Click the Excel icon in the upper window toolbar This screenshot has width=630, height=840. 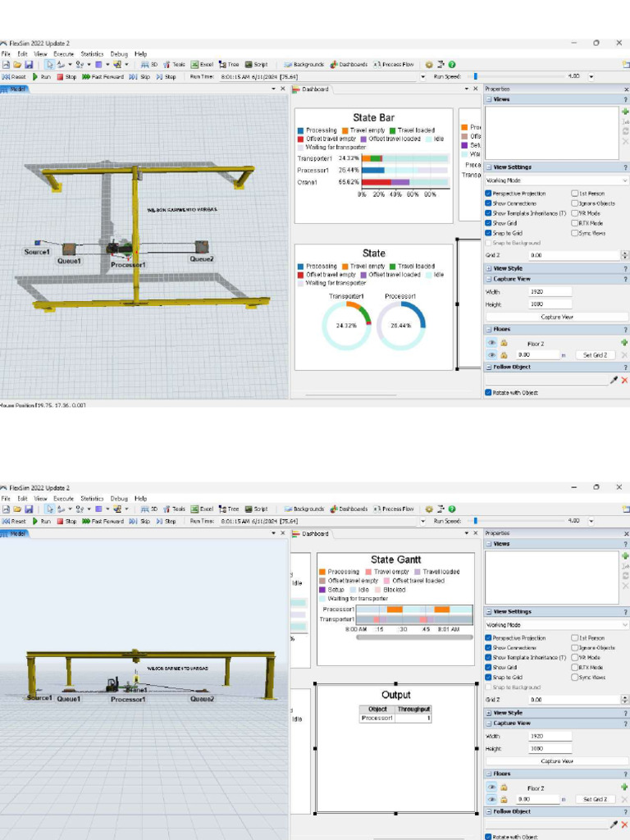tap(200, 64)
